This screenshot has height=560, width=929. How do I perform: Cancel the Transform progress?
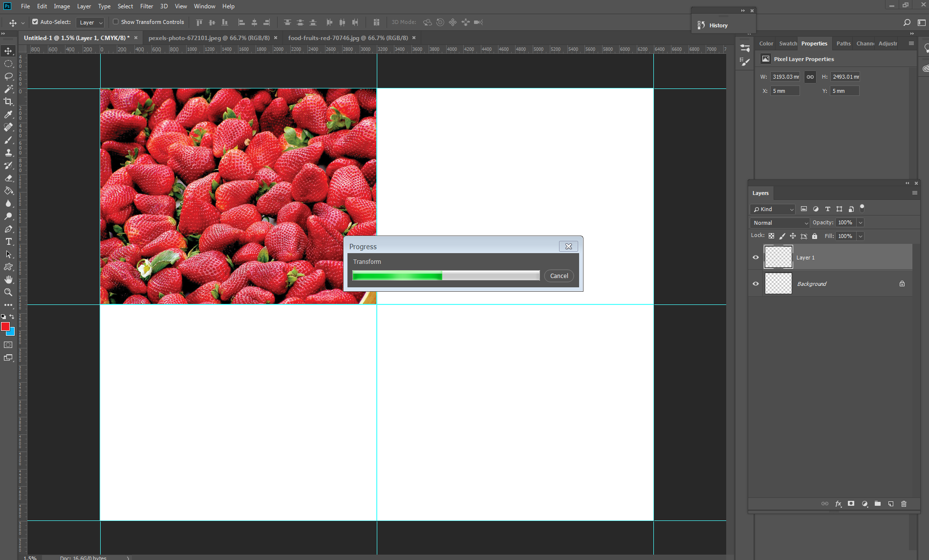click(559, 276)
